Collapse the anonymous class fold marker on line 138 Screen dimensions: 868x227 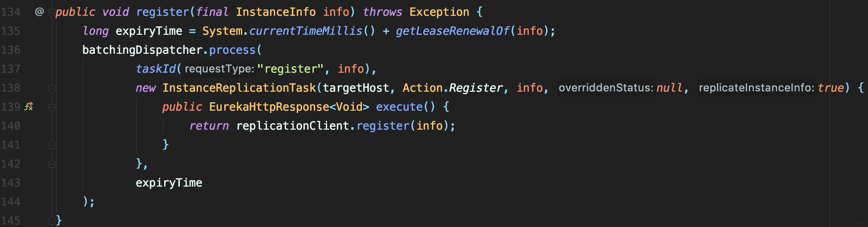(52, 89)
